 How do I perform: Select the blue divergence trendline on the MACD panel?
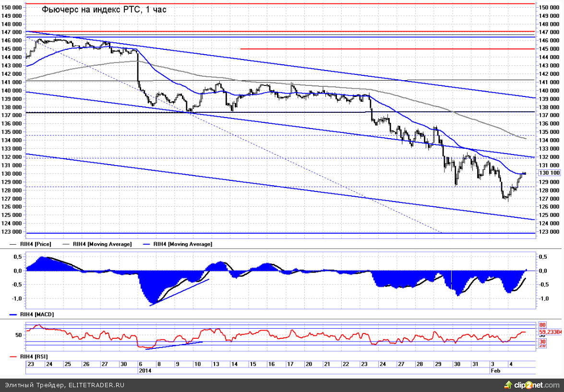(x=180, y=292)
